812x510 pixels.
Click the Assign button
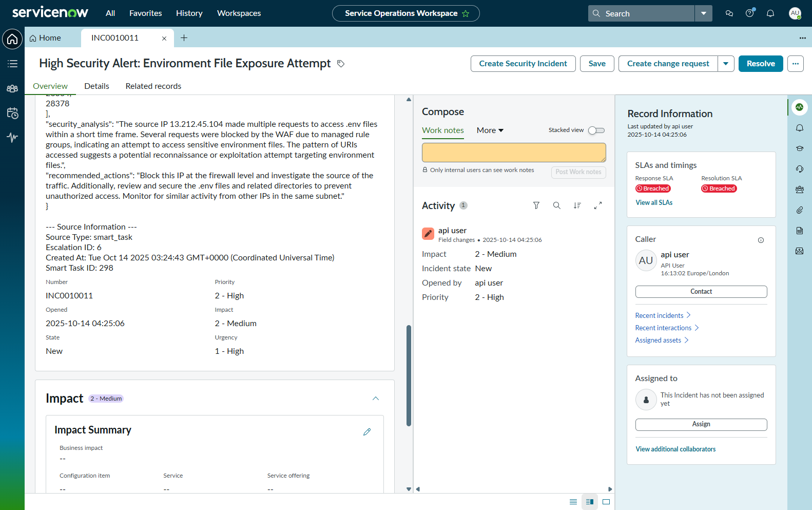pos(701,424)
